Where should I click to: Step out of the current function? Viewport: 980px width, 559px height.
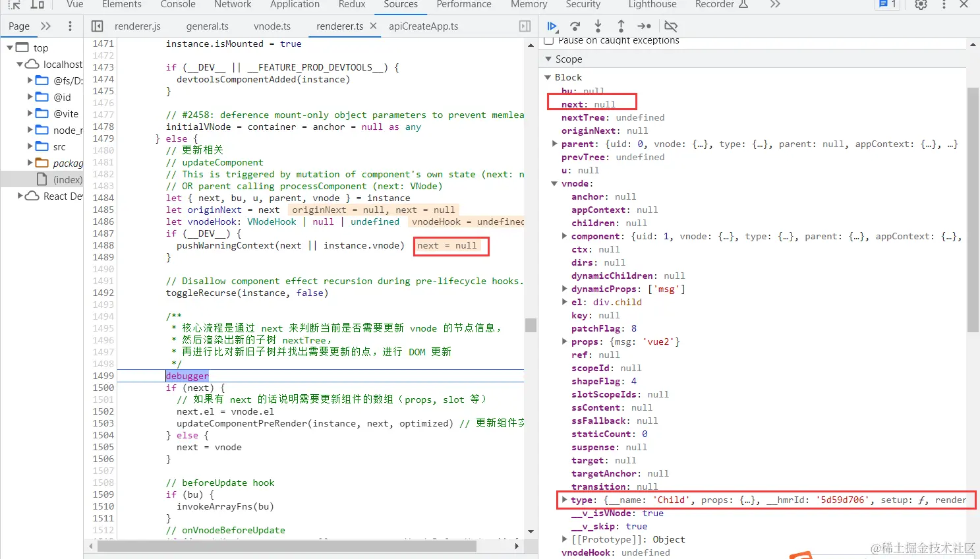coord(621,26)
